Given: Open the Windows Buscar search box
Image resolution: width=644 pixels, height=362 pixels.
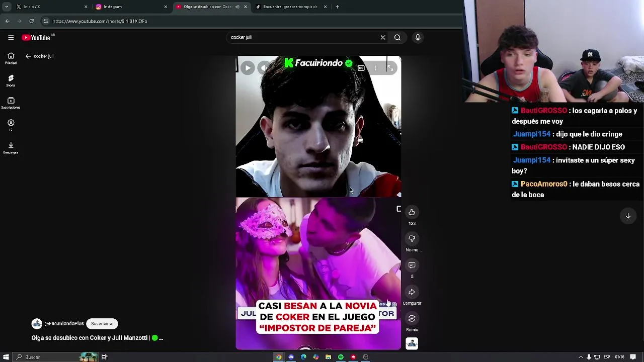Looking at the screenshot, I should point(55,357).
